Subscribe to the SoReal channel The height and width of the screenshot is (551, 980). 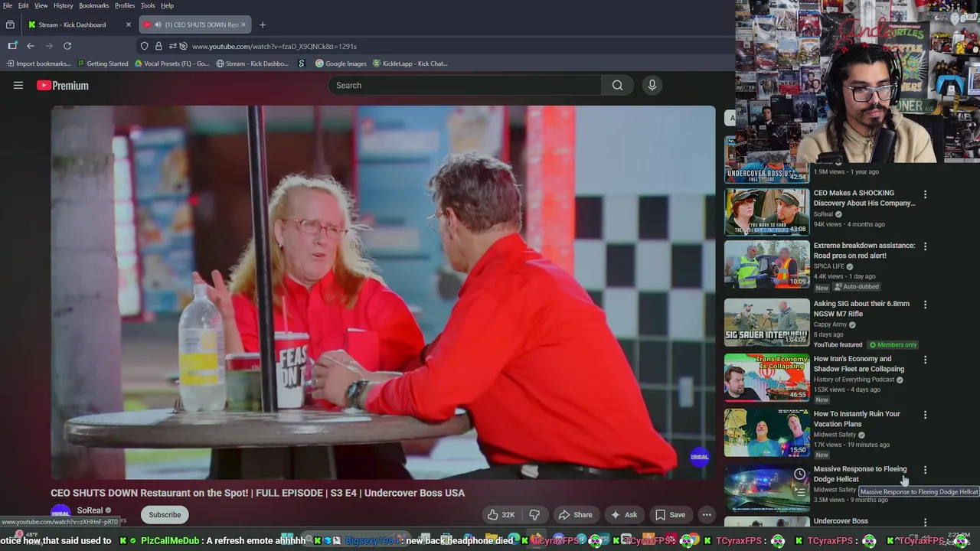pyautogui.click(x=165, y=515)
